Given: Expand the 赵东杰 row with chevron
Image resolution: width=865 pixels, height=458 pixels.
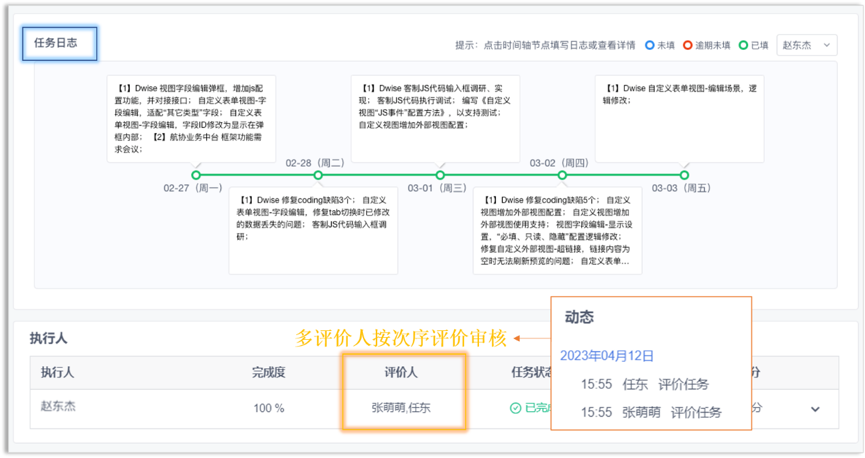Looking at the screenshot, I should tap(814, 409).
